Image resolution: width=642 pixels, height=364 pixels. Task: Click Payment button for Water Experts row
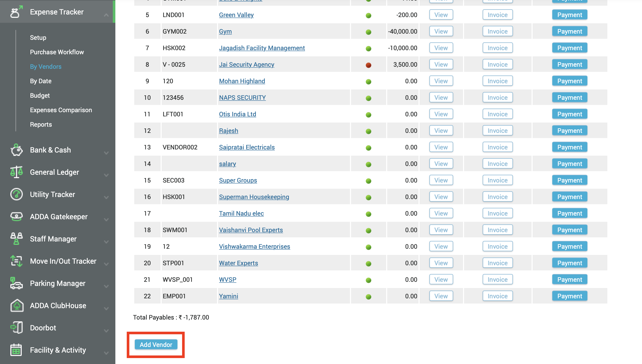569,263
